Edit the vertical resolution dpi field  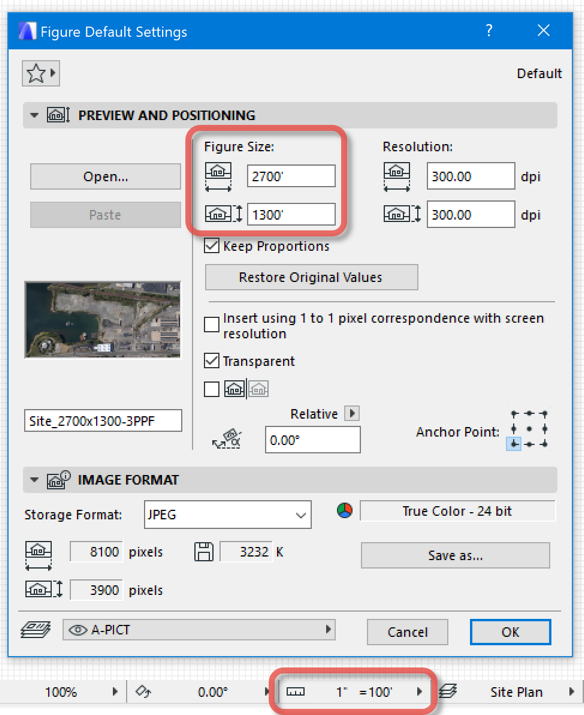(x=471, y=214)
